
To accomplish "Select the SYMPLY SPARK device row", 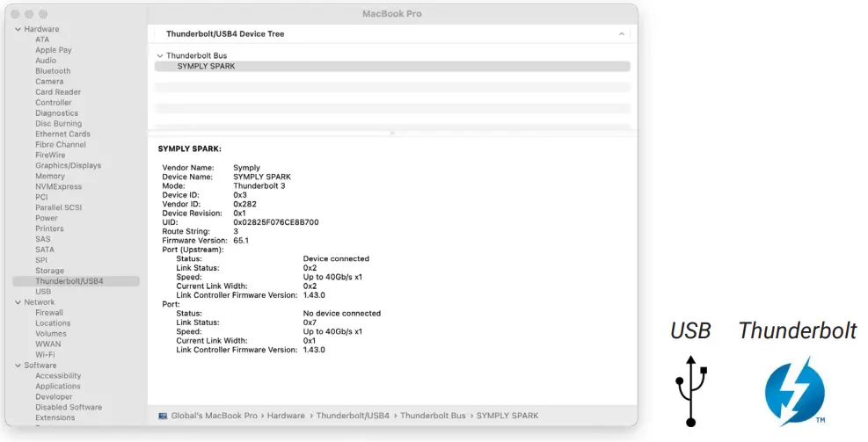I will pos(392,67).
